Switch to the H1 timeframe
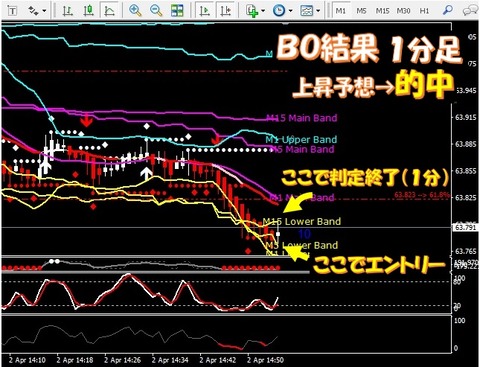480x367 pixels. pyautogui.click(x=424, y=11)
